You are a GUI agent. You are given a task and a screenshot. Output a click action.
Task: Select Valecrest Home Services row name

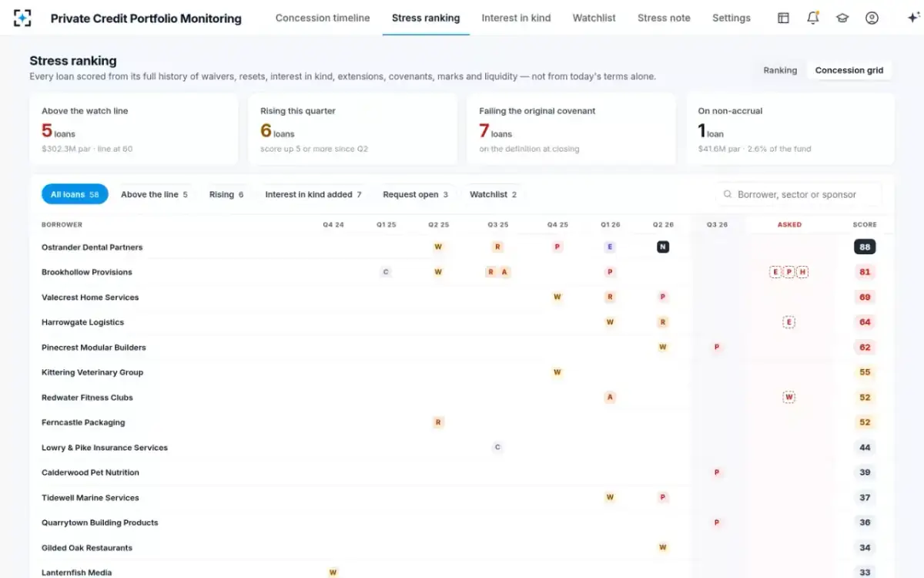[90, 297]
